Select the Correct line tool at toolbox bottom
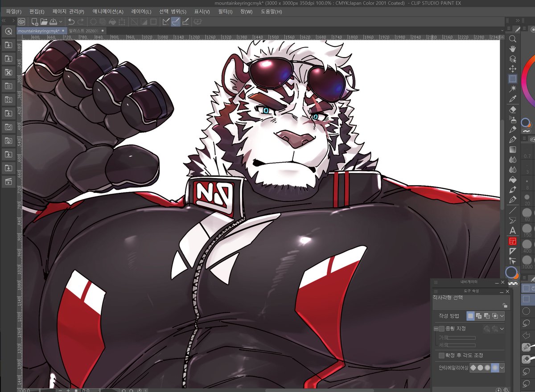This screenshot has width=535, height=392. [x=513, y=261]
